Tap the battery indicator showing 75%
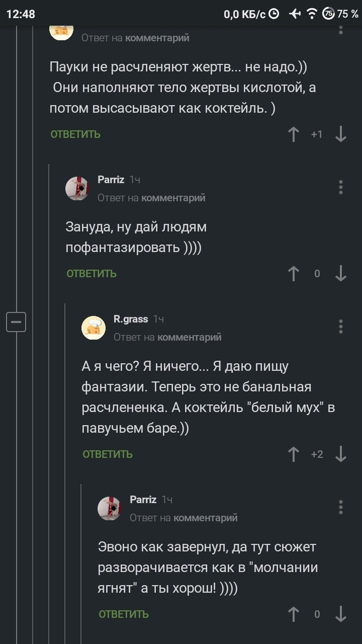This screenshot has width=362, height=644. click(328, 14)
